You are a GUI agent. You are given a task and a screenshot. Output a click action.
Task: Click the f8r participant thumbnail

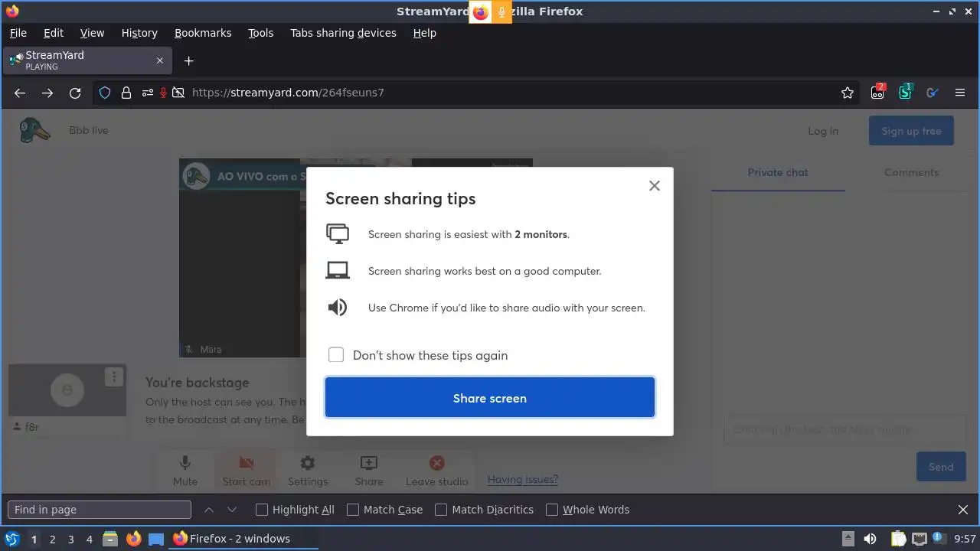[x=67, y=390]
